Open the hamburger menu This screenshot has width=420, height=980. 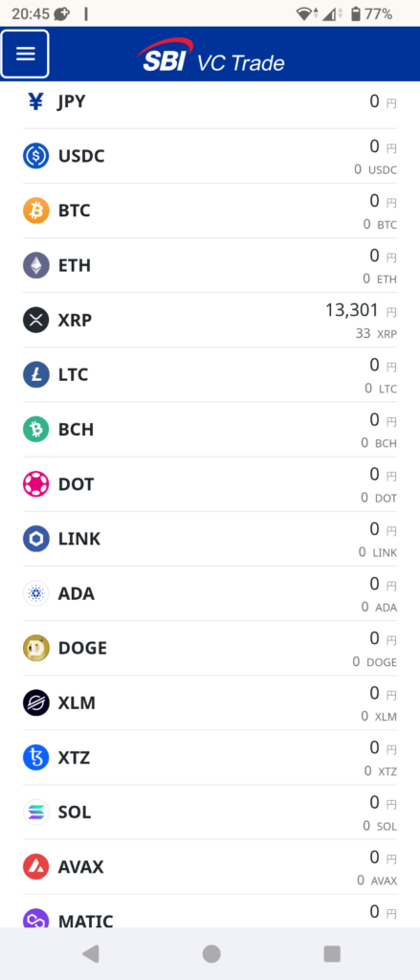[25, 54]
